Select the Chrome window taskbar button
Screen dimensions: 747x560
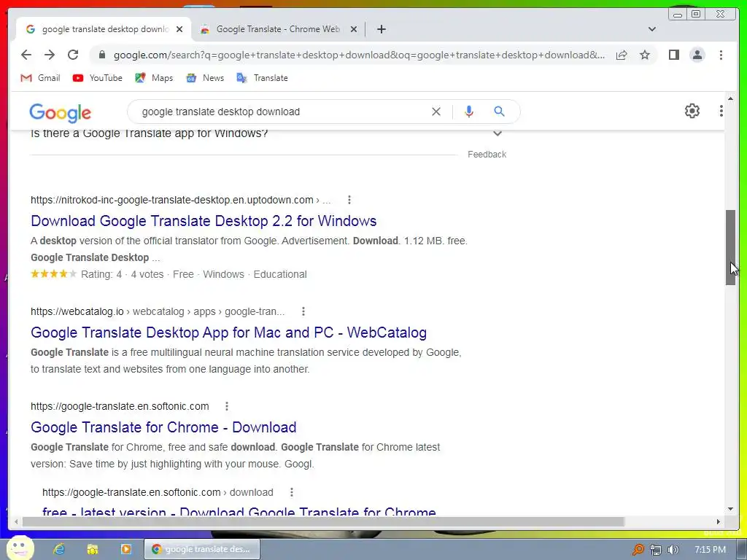point(202,549)
